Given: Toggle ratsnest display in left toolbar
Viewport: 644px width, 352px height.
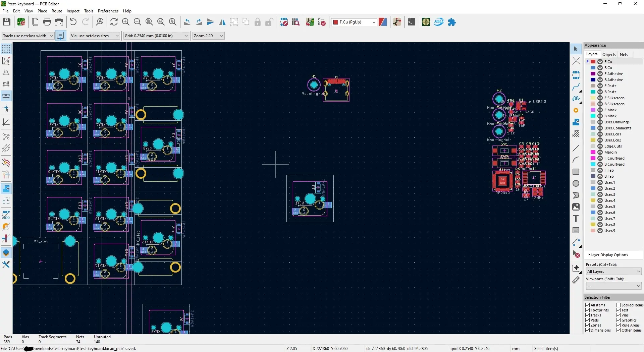Looking at the screenshot, I should (6, 136).
